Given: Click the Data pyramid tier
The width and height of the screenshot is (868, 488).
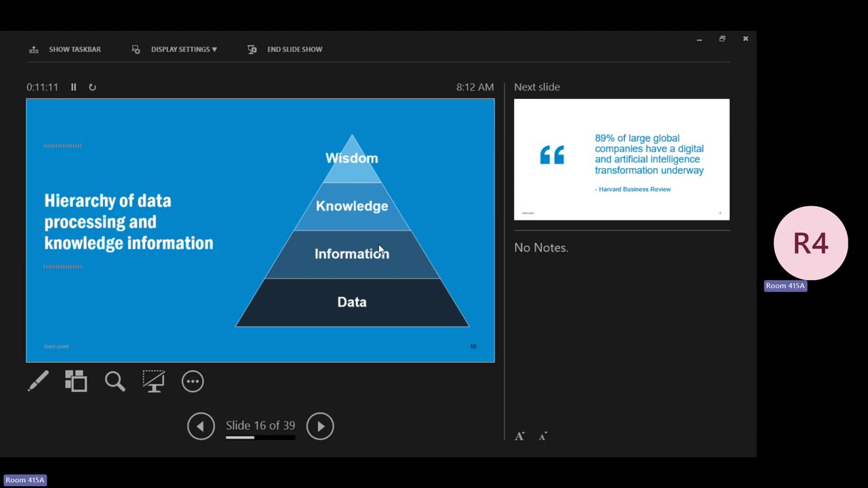Looking at the screenshot, I should click(351, 302).
